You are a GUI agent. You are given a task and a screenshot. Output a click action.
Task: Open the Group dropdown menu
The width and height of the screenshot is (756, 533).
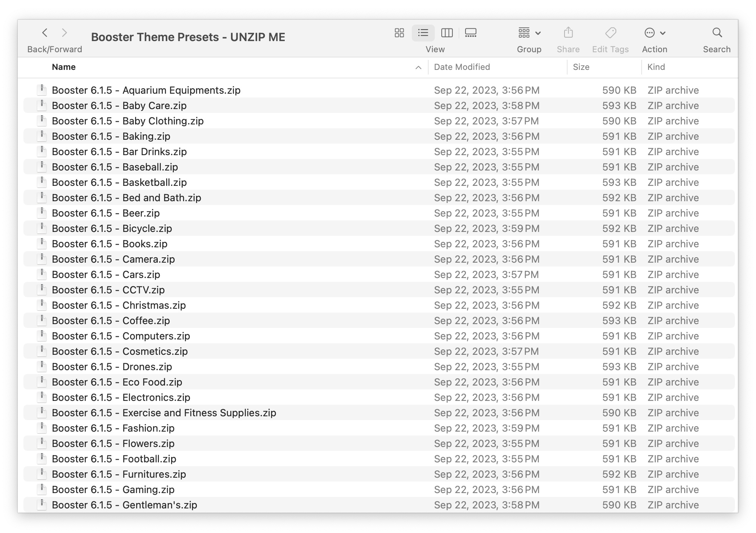click(x=529, y=33)
